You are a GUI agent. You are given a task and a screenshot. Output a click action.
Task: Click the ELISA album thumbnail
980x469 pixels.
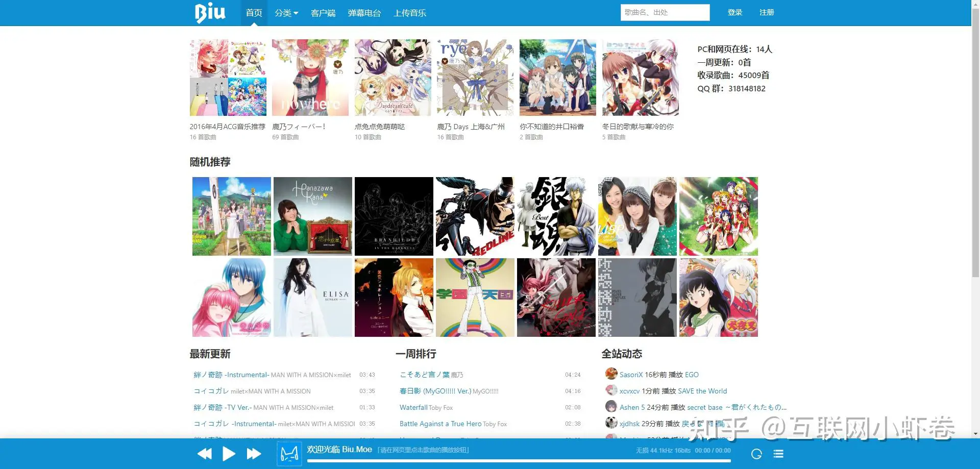(313, 298)
